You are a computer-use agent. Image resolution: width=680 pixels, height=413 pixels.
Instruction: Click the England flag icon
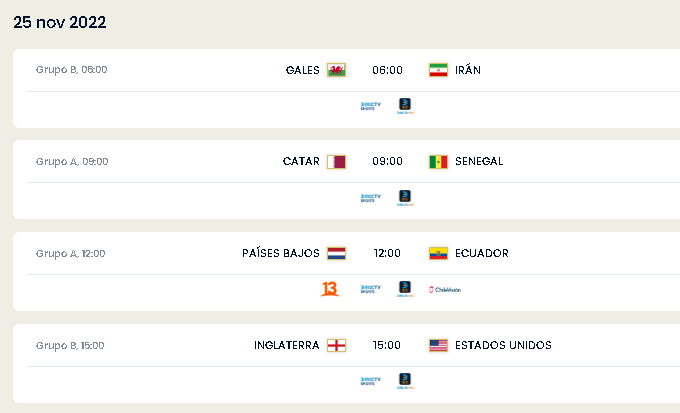(x=337, y=345)
